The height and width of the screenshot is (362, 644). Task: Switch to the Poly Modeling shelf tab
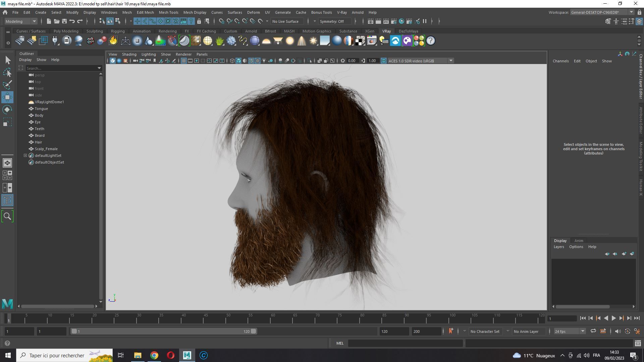pos(66,31)
